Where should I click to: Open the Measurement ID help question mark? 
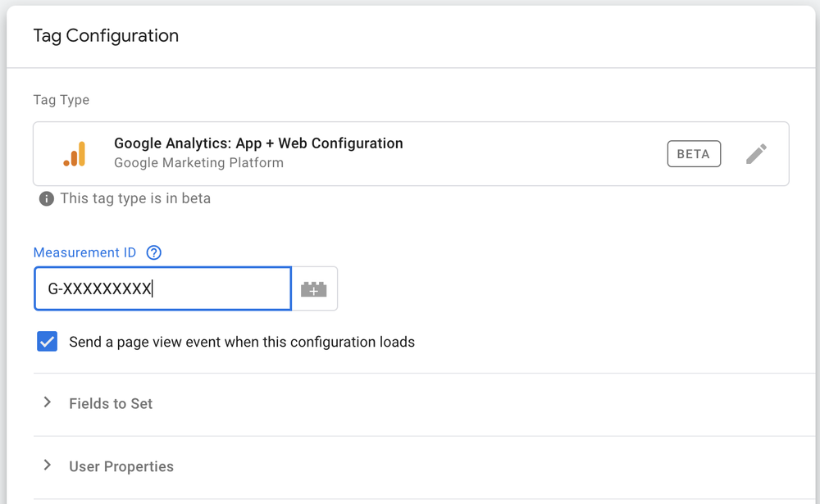click(x=153, y=252)
